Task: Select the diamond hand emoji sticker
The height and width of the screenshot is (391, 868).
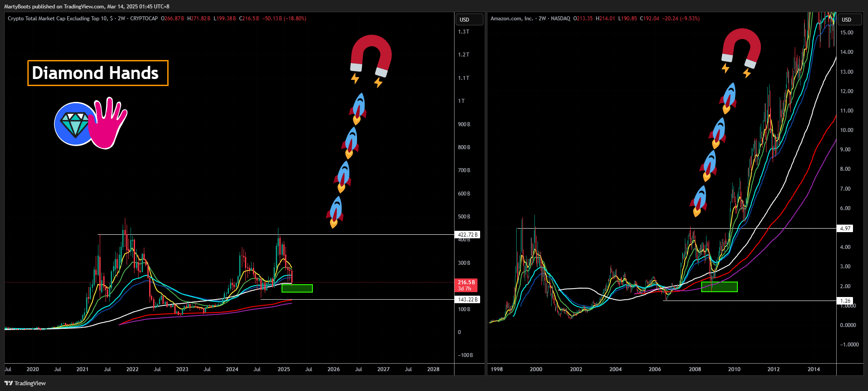Action: [x=91, y=123]
